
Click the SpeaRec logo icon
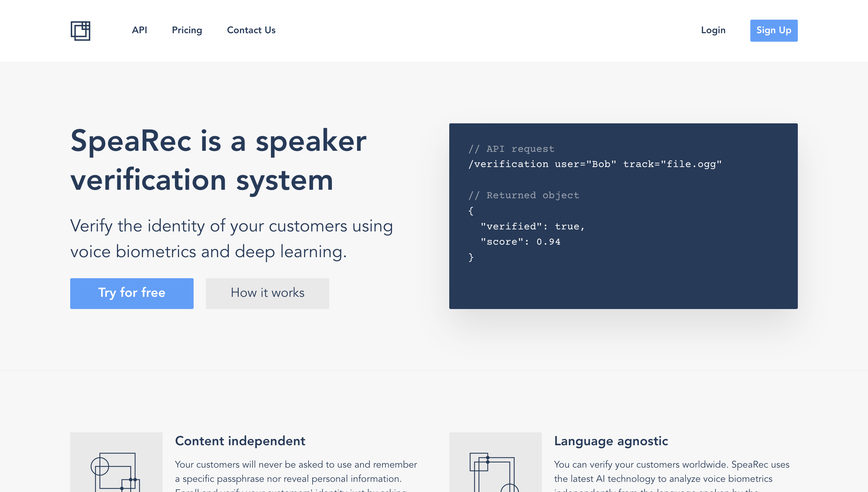[80, 31]
